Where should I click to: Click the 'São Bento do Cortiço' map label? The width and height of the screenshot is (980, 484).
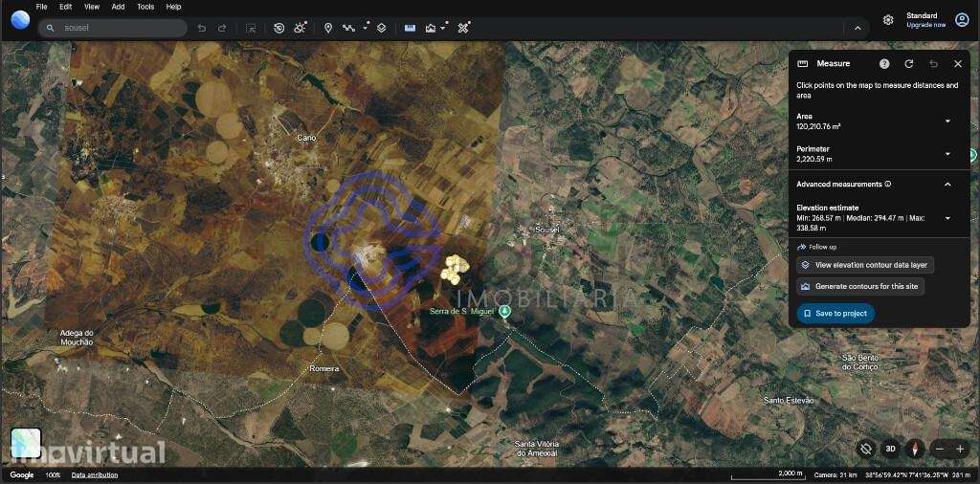pyautogui.click(x=860, y=363)
